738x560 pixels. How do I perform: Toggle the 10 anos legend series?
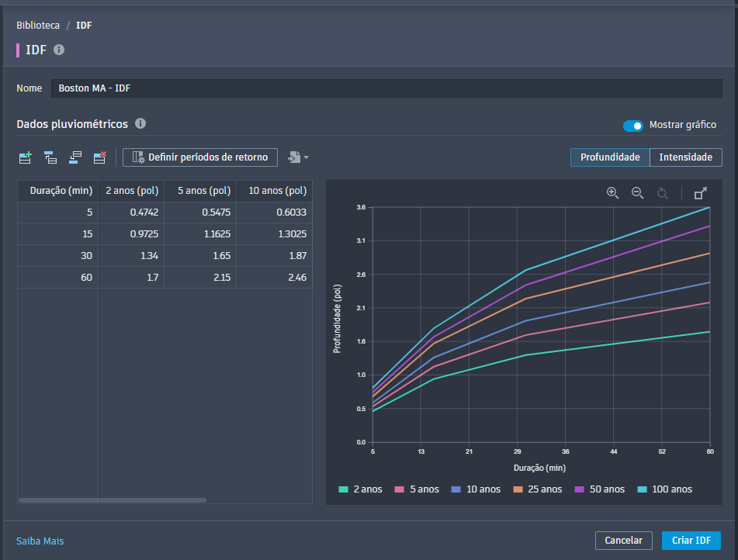(476, 489)
